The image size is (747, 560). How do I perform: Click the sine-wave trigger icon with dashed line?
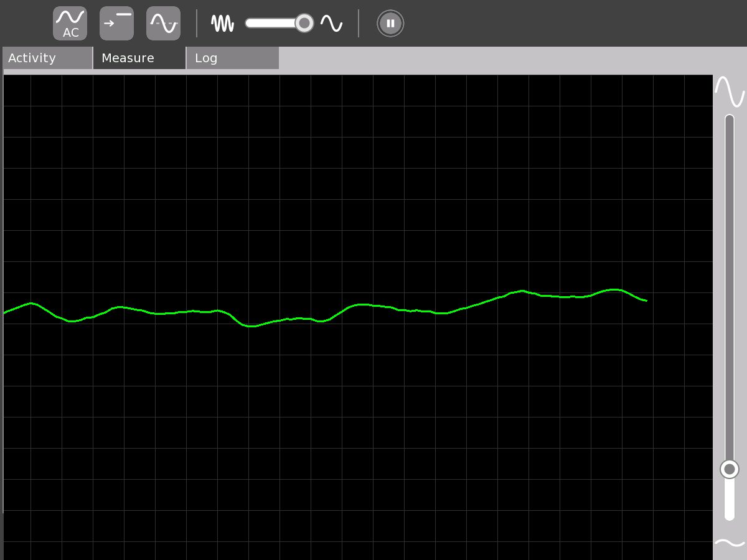(x=163, y=24)
